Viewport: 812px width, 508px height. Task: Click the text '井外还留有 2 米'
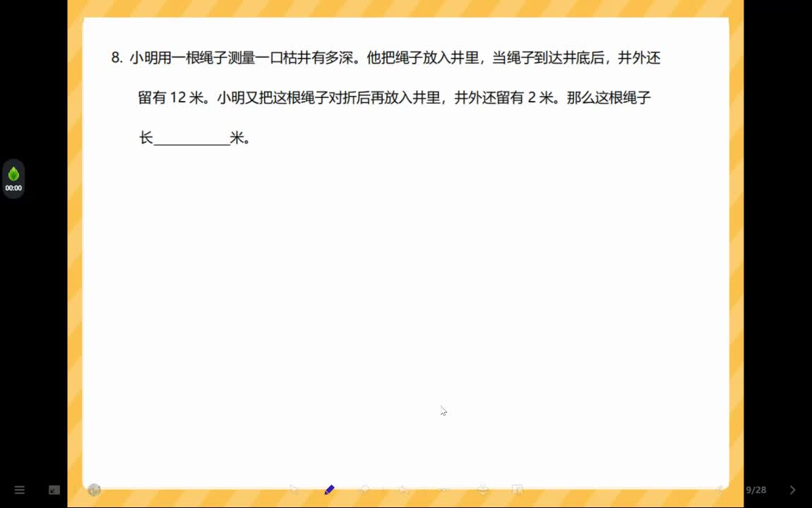click(x=503, y=98)
